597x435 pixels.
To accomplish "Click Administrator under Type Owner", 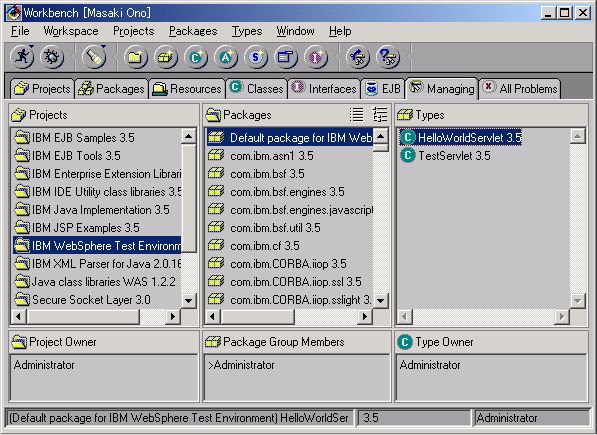I will (430, 365).
